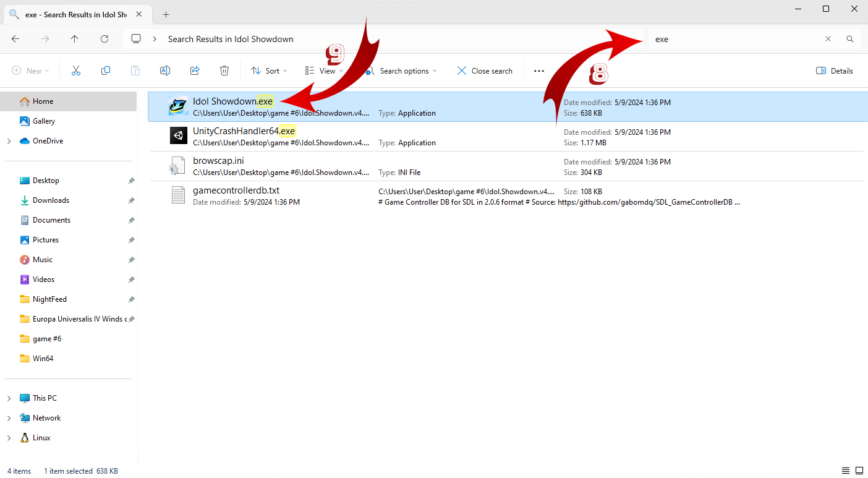Select the Idol Showdown.exe file name

(x=233, y=101)
